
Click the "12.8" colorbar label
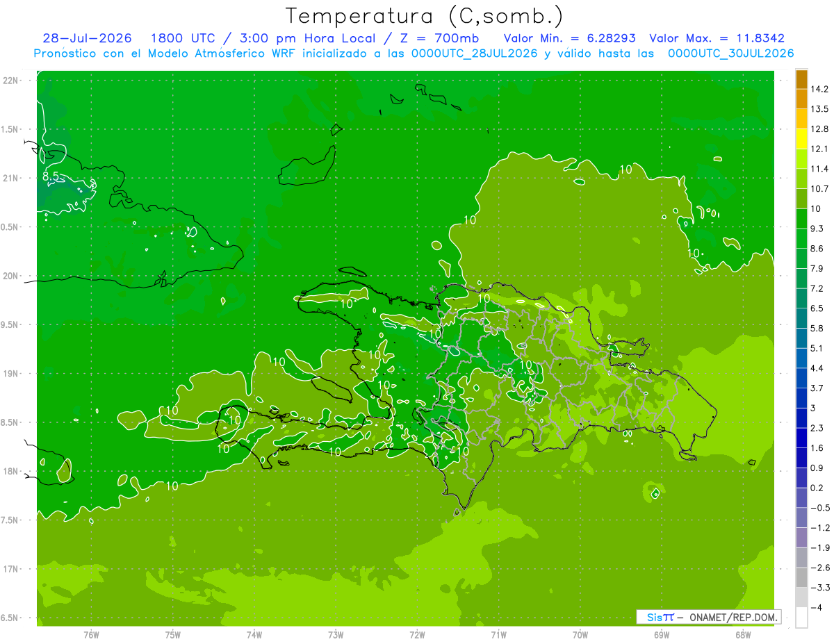click(x=820, y=129)
